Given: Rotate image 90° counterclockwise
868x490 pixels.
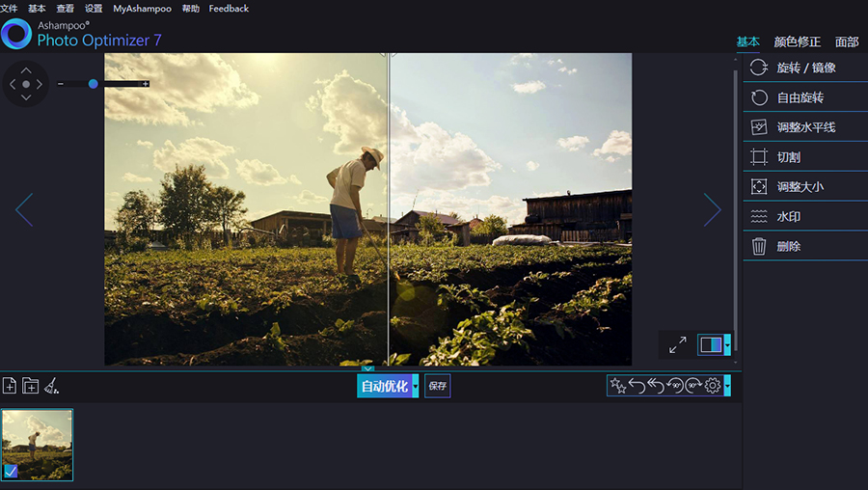Looking at the screenshot, I should coord(675,386).
